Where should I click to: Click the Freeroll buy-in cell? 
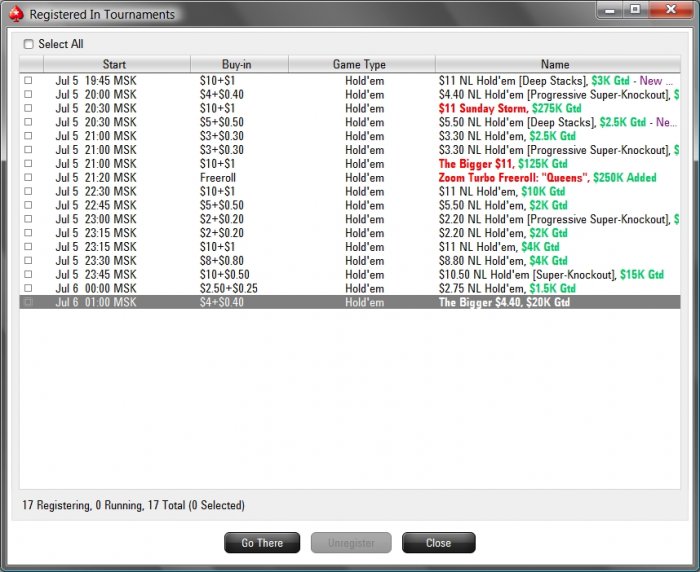point(217,177)
